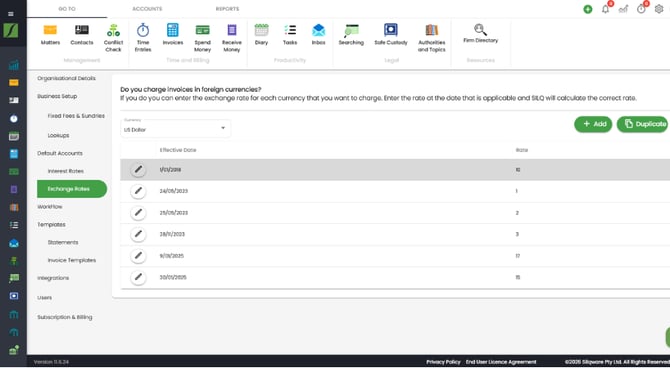Open Default Accounts settings section
The width and height of the screenshot is (670, 368).
pos(60,153)
